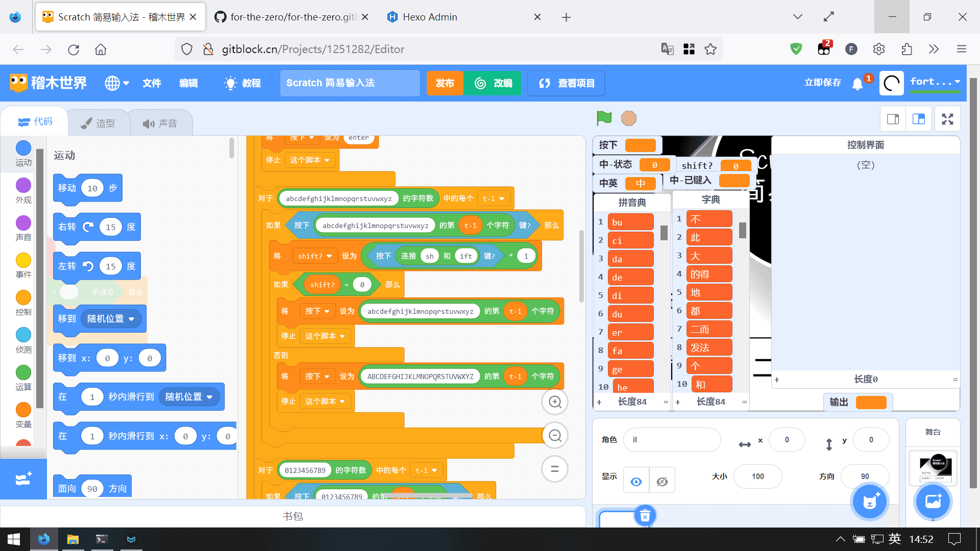980x551 pixels.
Task: Zoom in on the code workspace
Action: pyautogui.click(x=555, y=402)
